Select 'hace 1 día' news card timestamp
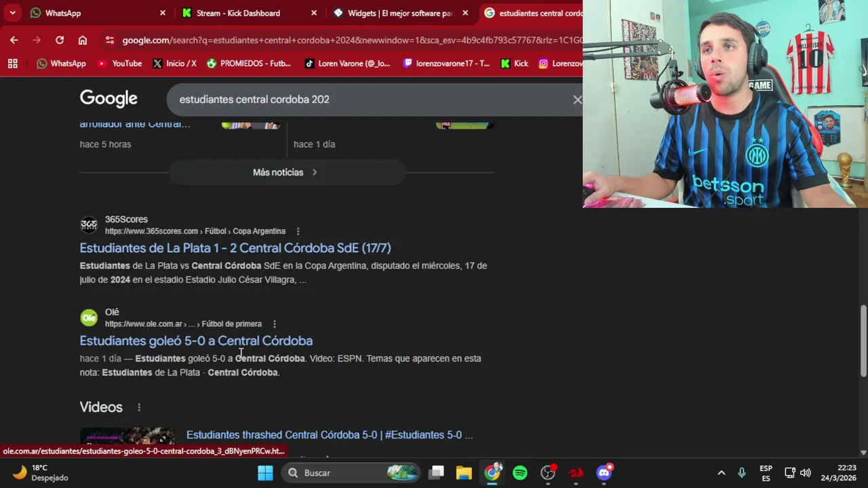The height and width of the screenshot is (488, 868). 314,144
